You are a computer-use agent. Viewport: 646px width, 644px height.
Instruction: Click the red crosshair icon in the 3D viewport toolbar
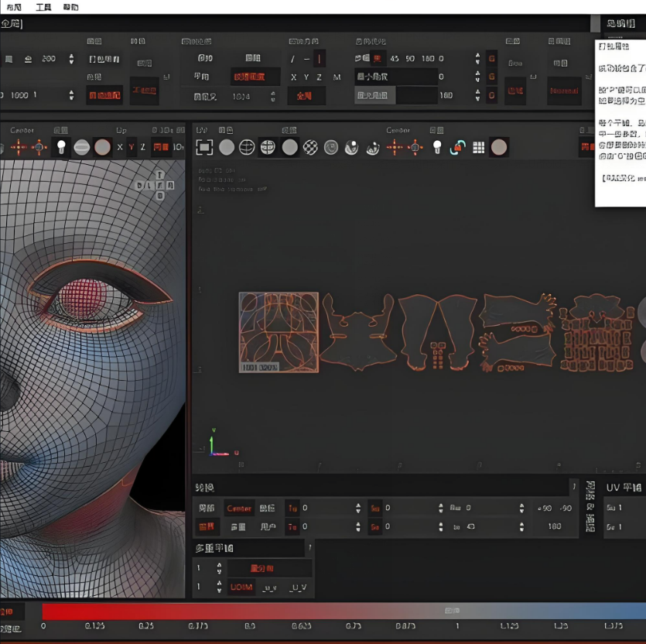point(19,147)
